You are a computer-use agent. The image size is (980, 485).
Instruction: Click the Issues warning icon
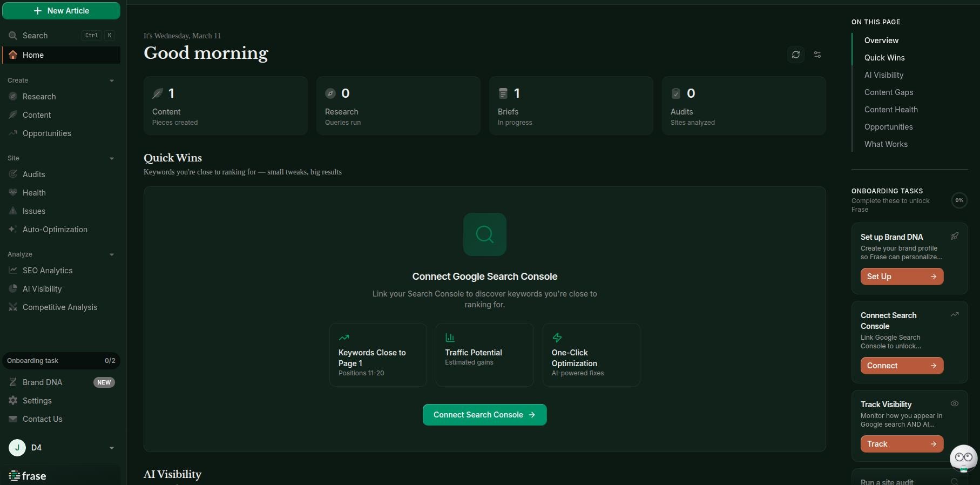pyautogui.click(x=13, y=211)
